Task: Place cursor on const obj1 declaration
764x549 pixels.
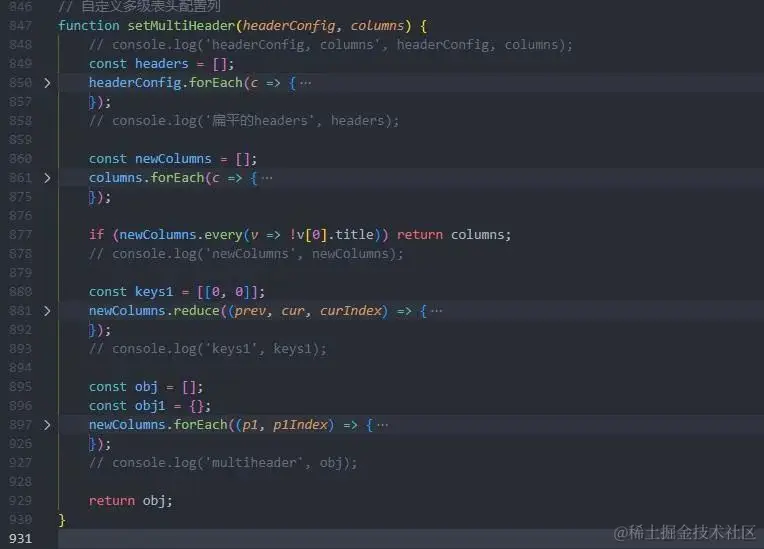Action: coord(150,406)
